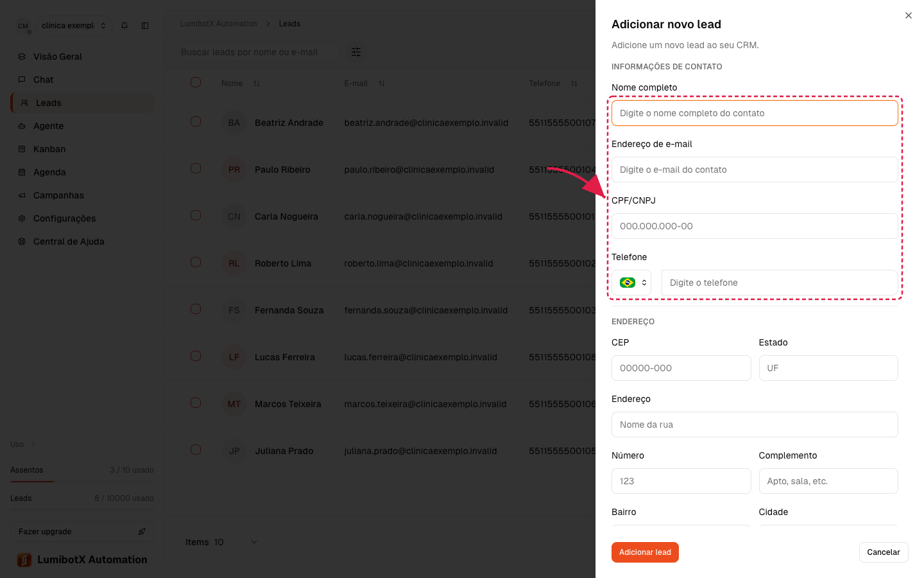Tick the Roberto Lima lead checkbox
Image resolution: width=924 pixels, height=578 pixels.
click(x=196, y=262)
